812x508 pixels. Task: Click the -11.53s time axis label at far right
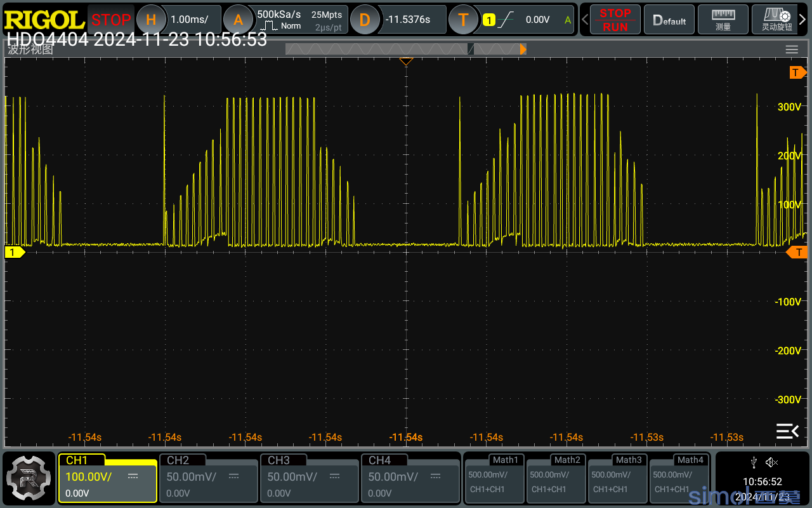click(x=727, y=438)
